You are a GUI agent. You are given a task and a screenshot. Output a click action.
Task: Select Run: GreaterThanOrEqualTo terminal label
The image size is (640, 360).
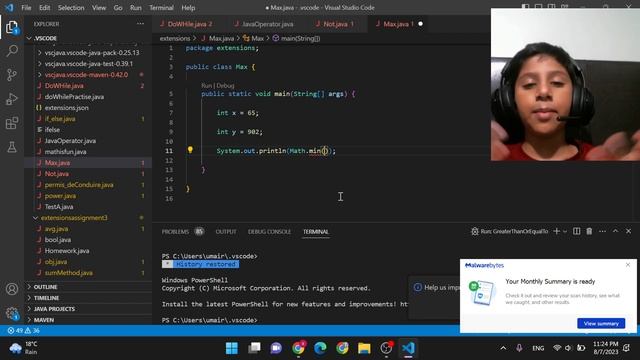coord(509,231)
